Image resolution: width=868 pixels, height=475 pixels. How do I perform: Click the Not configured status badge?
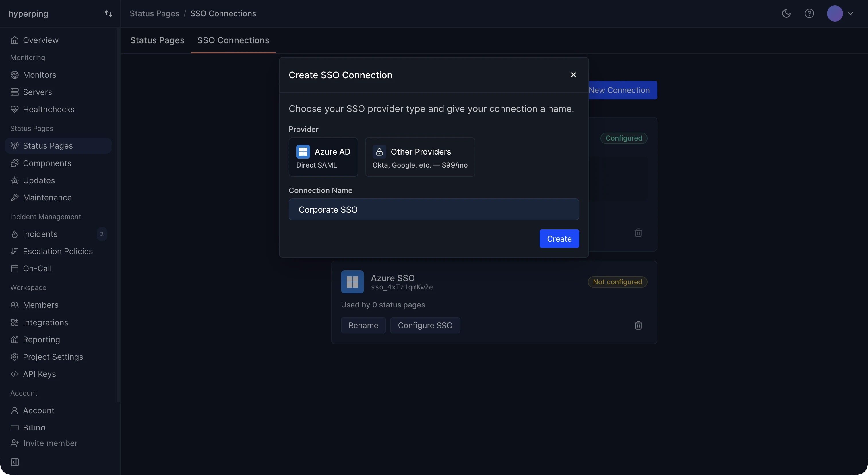[618, 282]
